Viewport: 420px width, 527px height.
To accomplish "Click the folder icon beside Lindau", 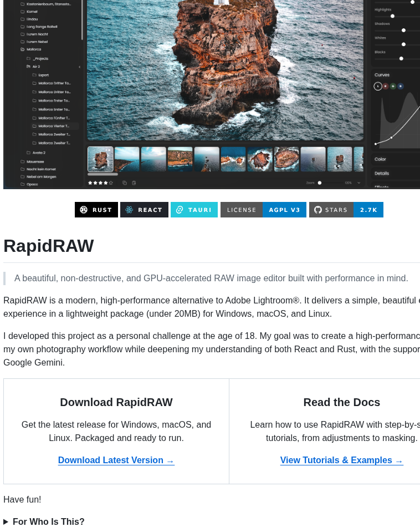I will tap(23, 19).
